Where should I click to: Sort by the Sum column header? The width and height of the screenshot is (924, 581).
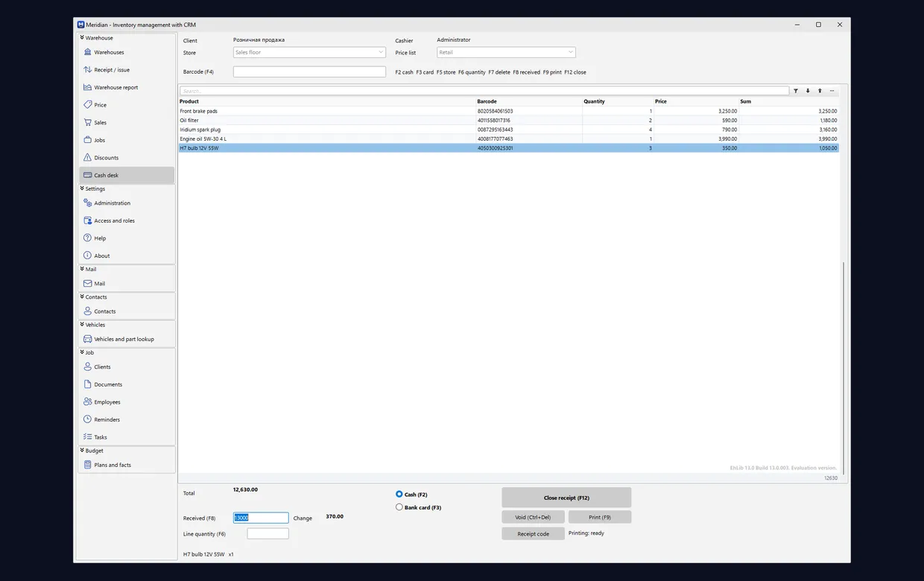789,101
